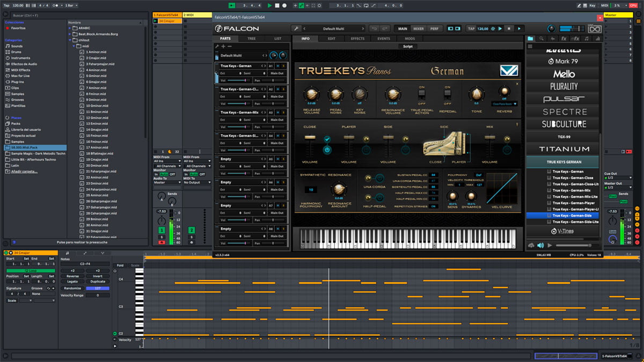Click Falcon's TAP tempo button
The width and height of the screenshot is (644, 362).
pyautogui.click(x=471, y=28)
